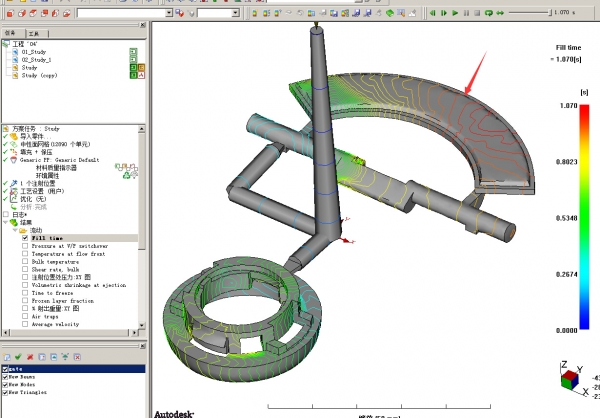Check the Time to freeze result
This screenshot has width=600, height=418.
pyautogui.click(x=25, y=293)
